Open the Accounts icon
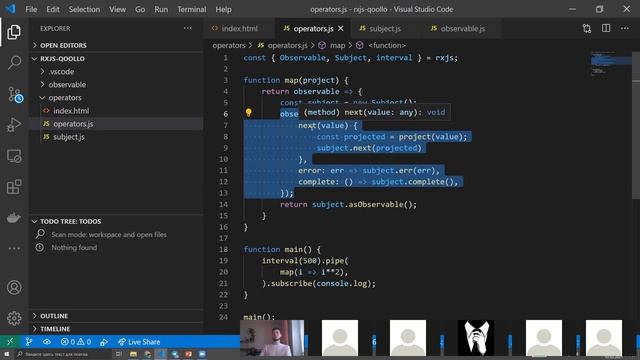Image resolution: width=640 pixels, height=360 pixels. tap(14, 287)
